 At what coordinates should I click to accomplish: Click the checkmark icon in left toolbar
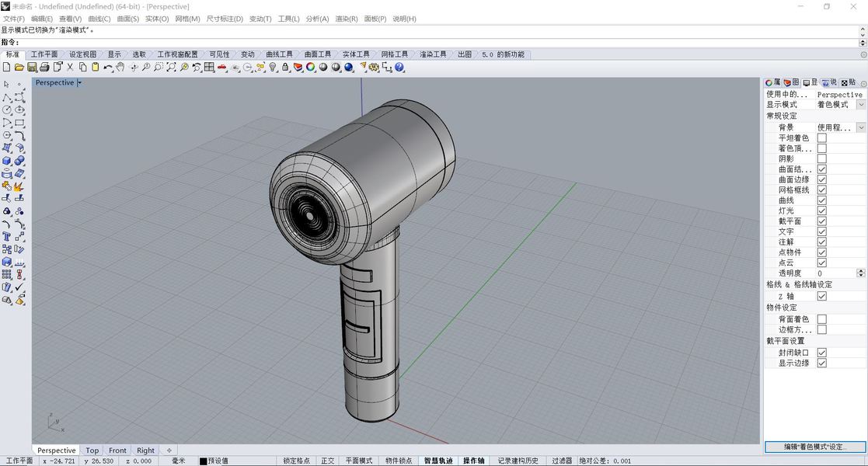pos(19,287)
